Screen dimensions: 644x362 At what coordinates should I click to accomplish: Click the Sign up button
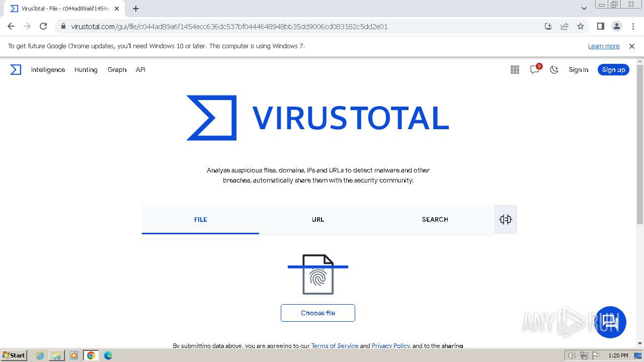click(613, 70)
